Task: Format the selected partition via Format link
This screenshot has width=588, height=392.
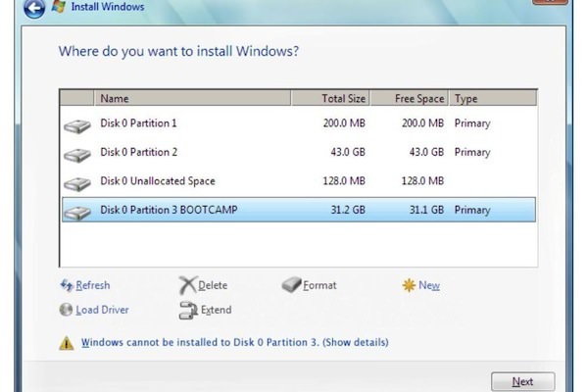Action: 319,285
